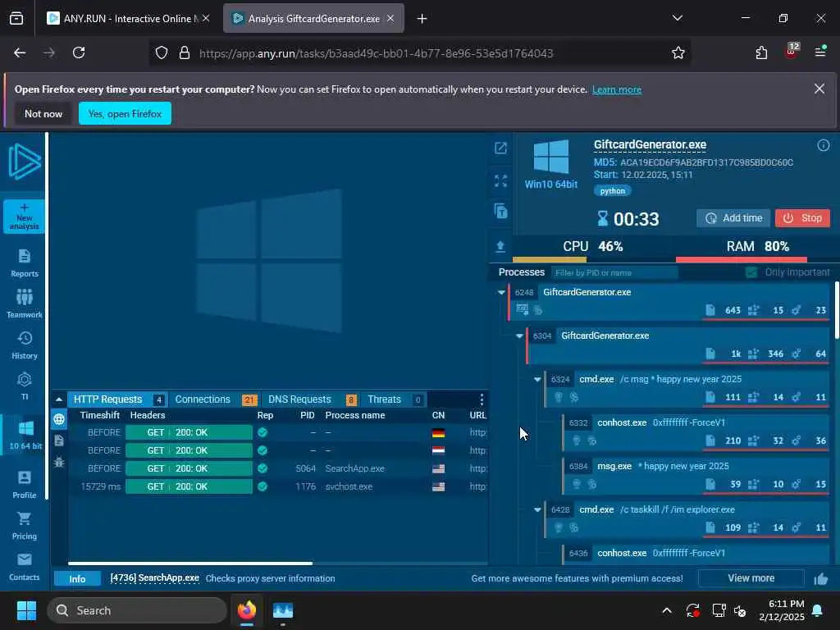Viewport: 840px width, 630px height.
Task: Click the SearchApp.exe request row
Action: pyautogui.click(x=278, y=468)
